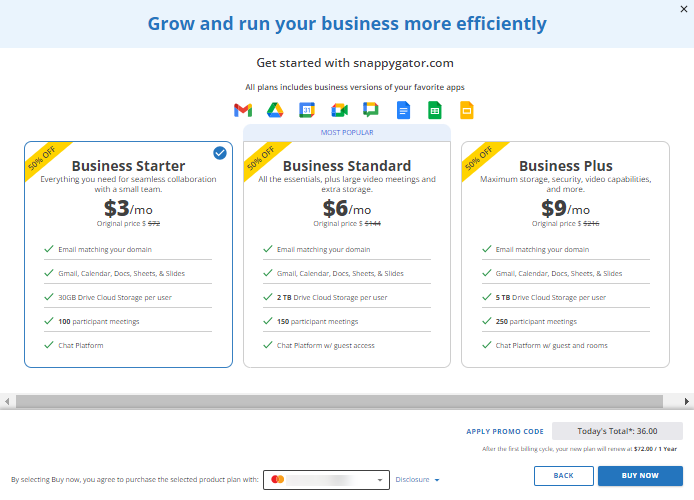Image resolution: width=694 pixels, height=500 pixels.
Task: Click '5 TB Drive Cloud Storage per user'
Action: [x=551, y=297]
